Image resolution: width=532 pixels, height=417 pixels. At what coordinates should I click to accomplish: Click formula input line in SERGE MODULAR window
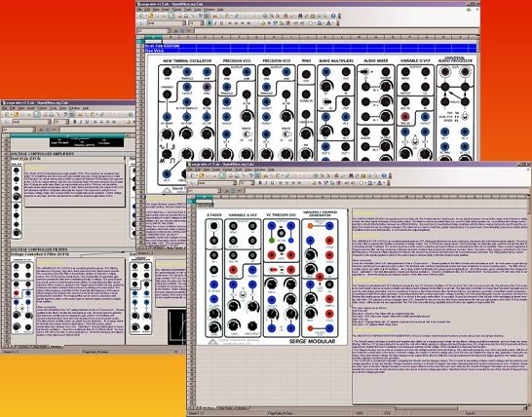click(x=387, y=191)
